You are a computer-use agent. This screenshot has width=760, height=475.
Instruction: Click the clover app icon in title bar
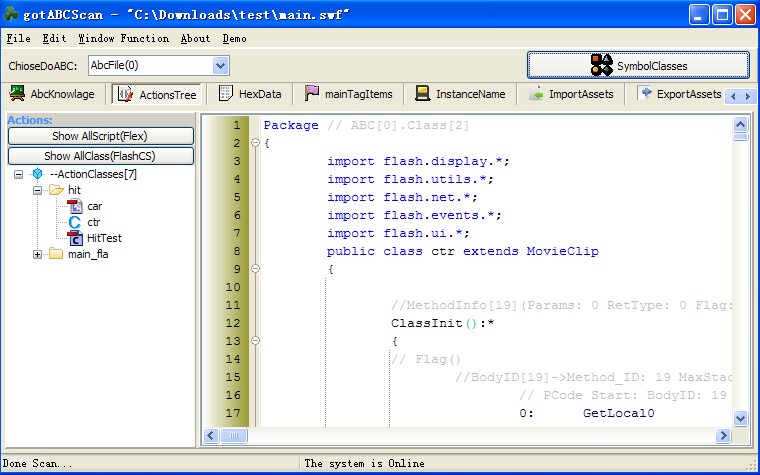[11, 15]
